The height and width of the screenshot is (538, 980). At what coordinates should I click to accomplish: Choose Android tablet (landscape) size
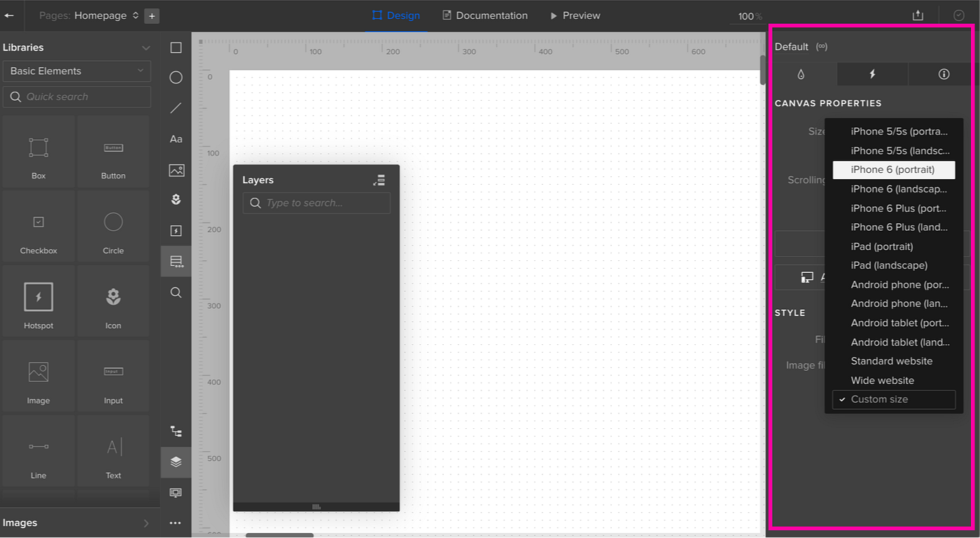[x=894, y=342]
